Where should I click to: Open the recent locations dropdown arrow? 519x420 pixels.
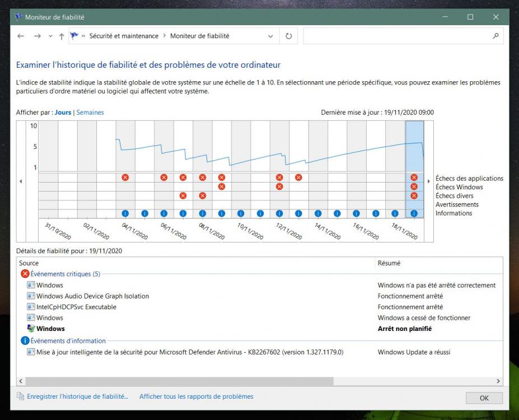pos(50,36)
